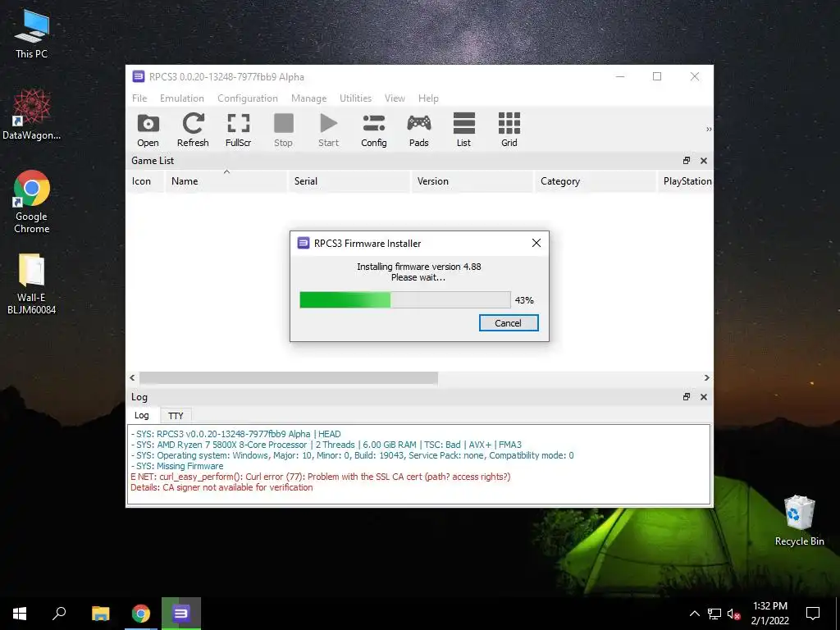Minimize the RPCS3 window
This screenshot has width=840, height=630.
(620, 76)
